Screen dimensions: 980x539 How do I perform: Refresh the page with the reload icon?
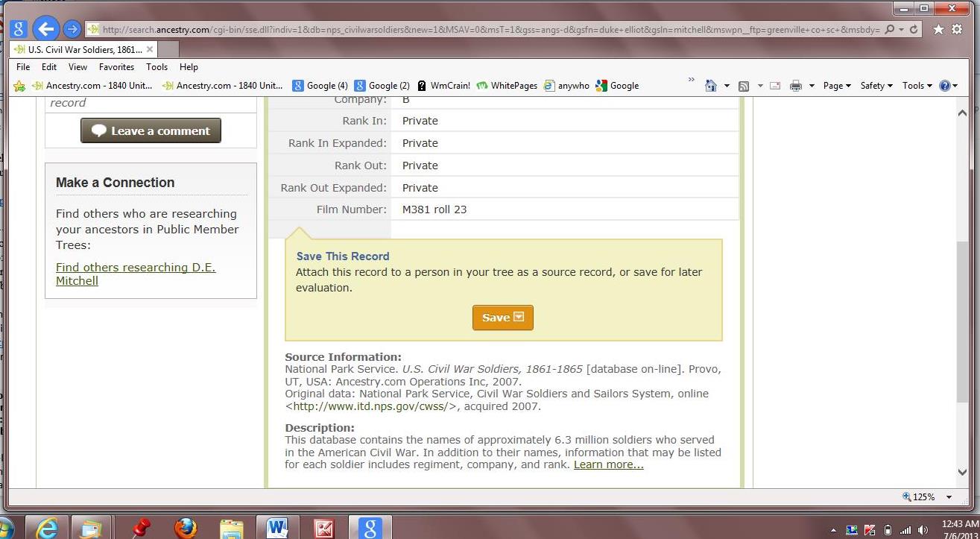coord(914,30)
